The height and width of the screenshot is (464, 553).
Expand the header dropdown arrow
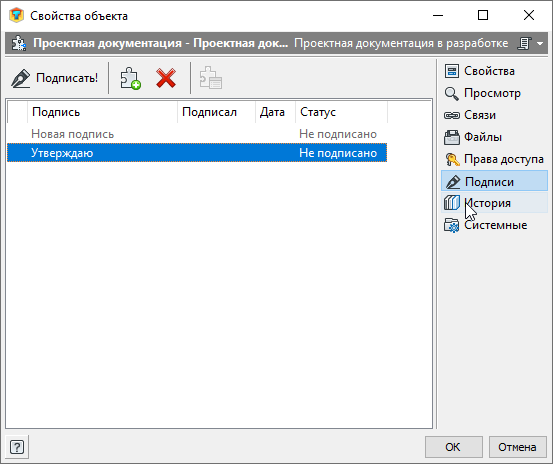[540, 43]
